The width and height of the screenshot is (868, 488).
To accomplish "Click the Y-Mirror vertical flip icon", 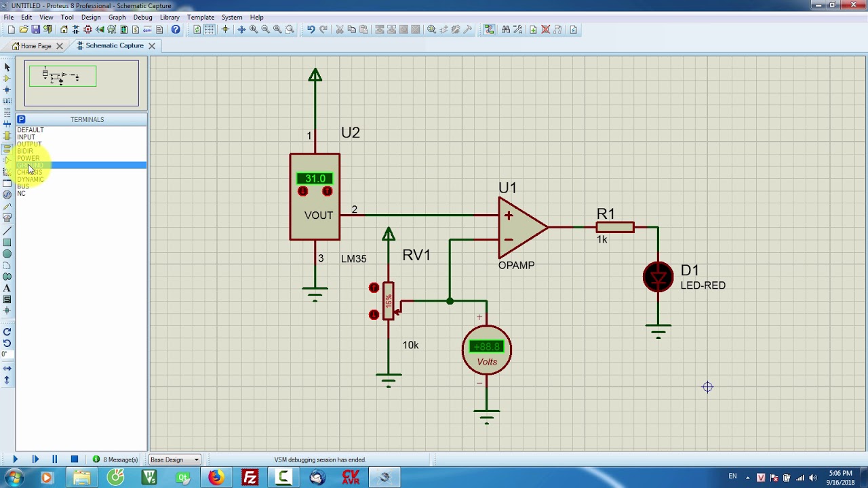I will click(7, 380).
